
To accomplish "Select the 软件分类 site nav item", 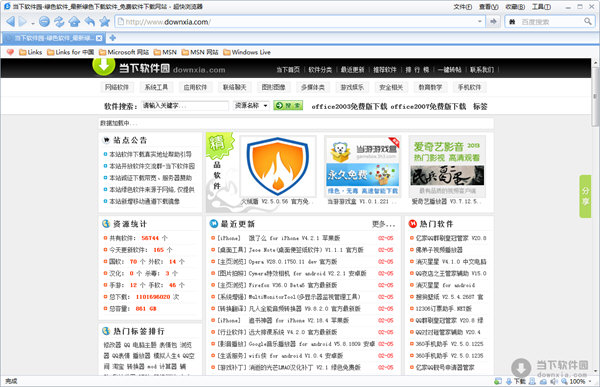I will pos(320,70).
